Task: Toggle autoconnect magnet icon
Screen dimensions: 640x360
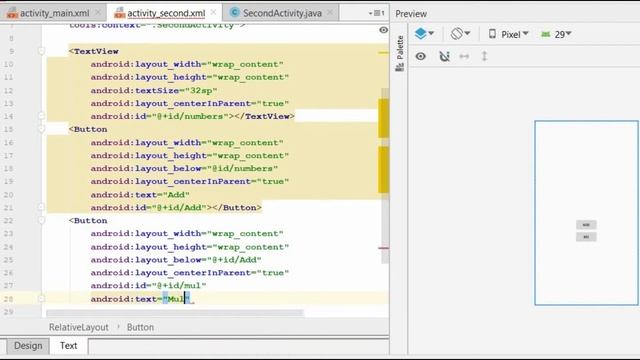Action: 444,56
